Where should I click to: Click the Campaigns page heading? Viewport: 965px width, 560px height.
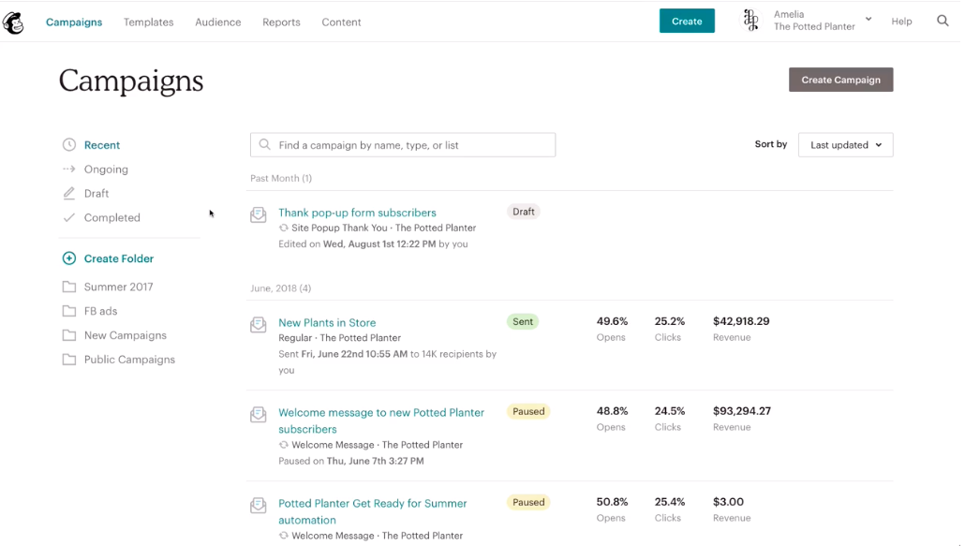(x=131, y=81)
